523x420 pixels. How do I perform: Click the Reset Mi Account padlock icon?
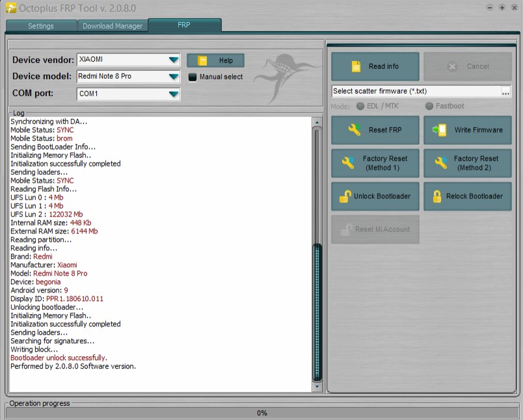[x=346, y=230]
